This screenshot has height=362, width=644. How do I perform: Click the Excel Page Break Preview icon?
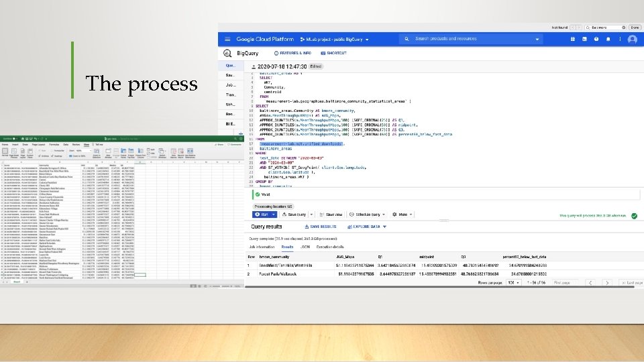(x=14, y=153)
